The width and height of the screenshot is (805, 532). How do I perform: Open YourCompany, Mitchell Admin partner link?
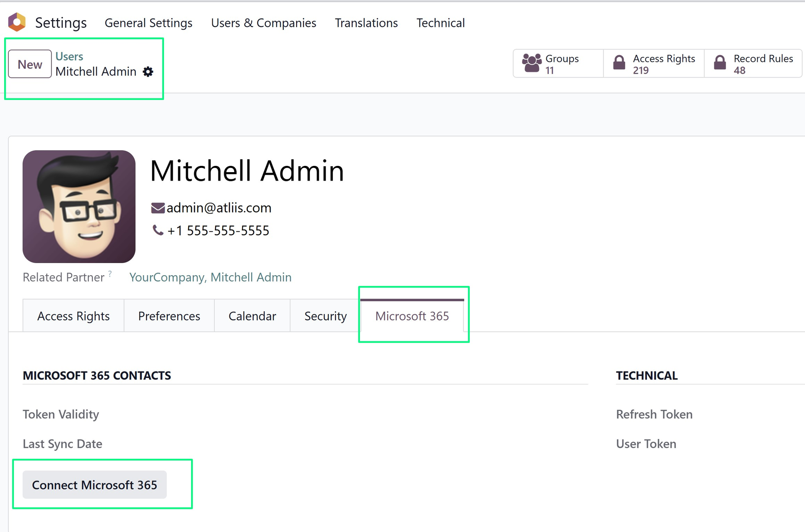(210, 277)
